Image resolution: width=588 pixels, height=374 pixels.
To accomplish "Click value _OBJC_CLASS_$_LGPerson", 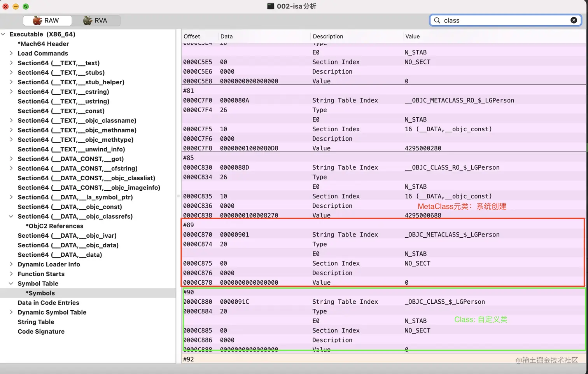I will pos(444,302).
